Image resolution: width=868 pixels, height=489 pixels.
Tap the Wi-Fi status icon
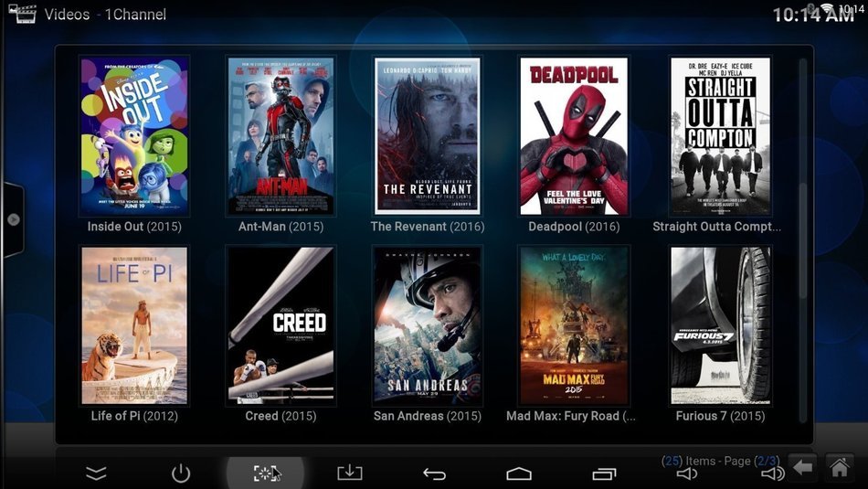point(827,7)
